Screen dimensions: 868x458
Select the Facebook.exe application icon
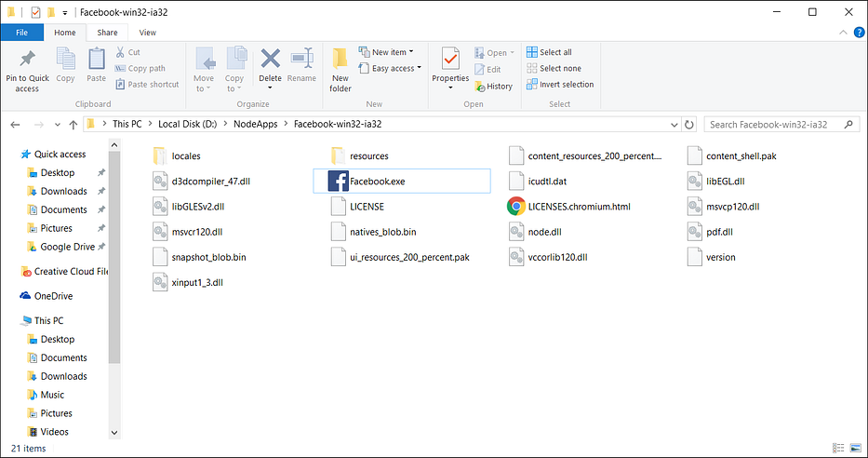coord(339,182)
